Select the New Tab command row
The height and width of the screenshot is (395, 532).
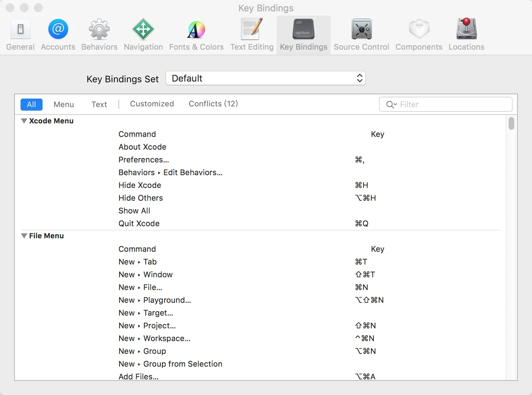261,262
